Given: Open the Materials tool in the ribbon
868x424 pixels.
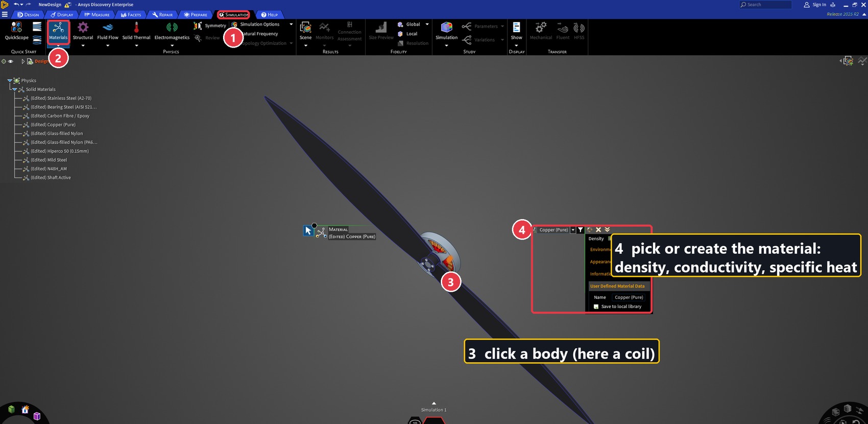Looking at the screenshot, I should (x=58, y=31).
